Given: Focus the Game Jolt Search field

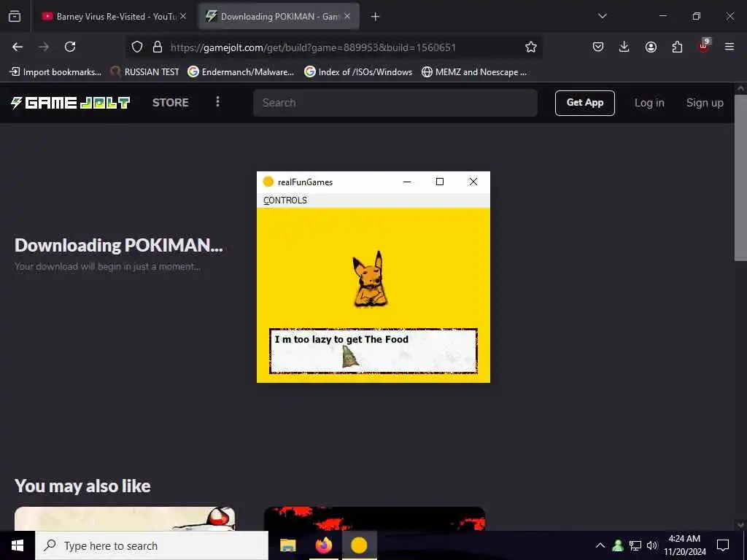Looking at the screenshot, I should point(395,103).
